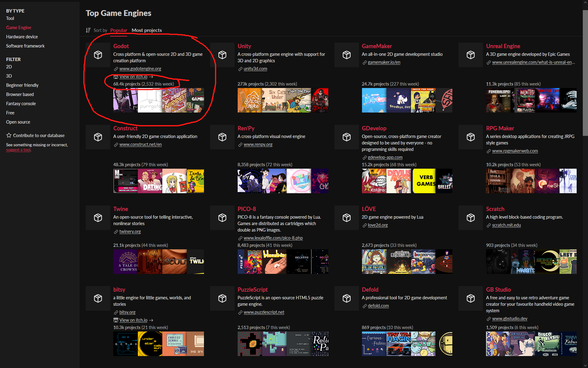Apply the Browser based filter
Image resolution: width=588 pixels, height=368 pixels.
(20, 94)
